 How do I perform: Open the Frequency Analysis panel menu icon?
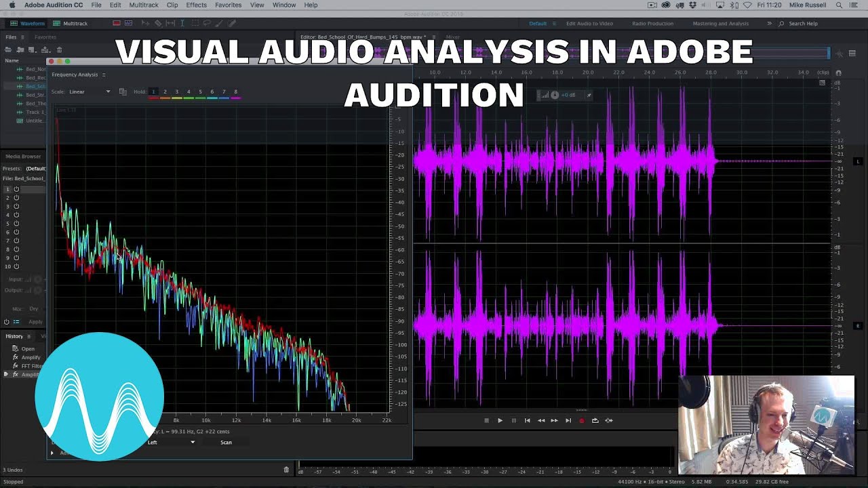(104, 75)
